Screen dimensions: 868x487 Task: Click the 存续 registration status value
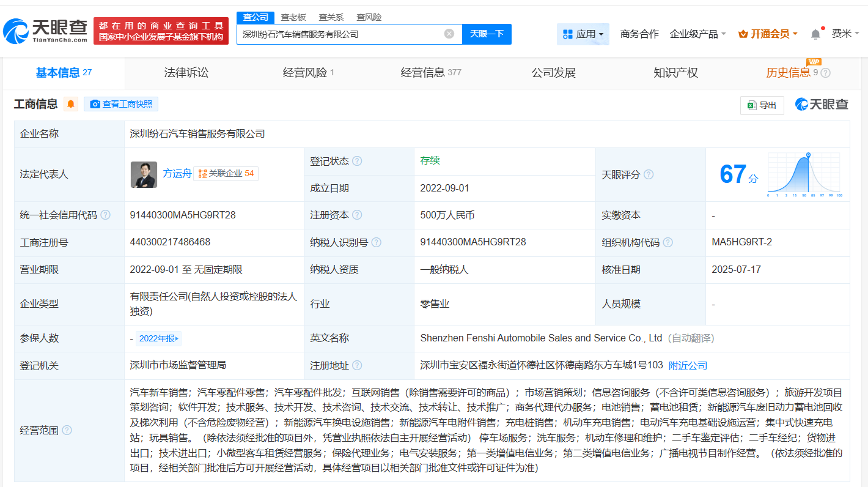pyautogui.click(x=430, y=160)
